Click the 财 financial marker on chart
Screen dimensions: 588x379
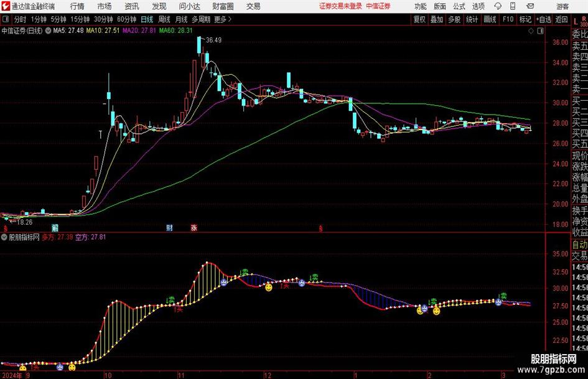click(169, 227)
